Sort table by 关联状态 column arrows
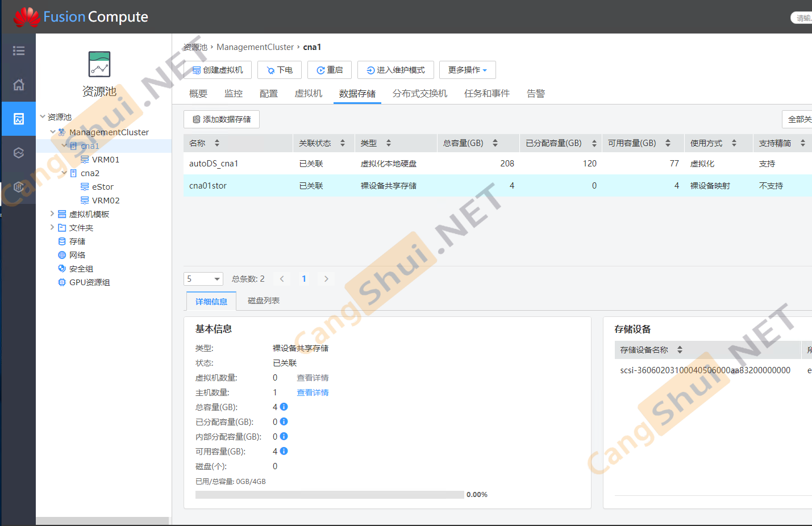Screen dimensions: 812x526 coord(343,143)
